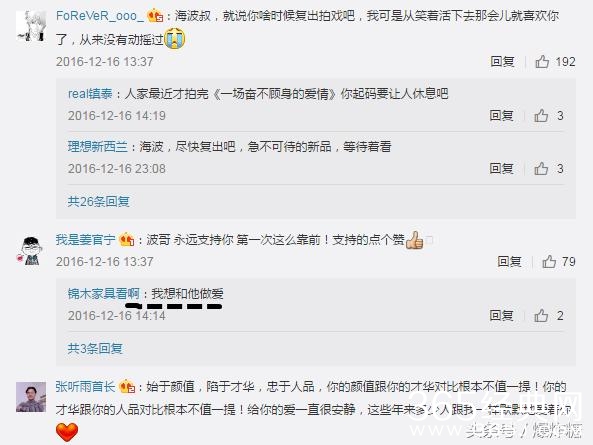The image size is (593, 445).
Task: Like 我是姜官宁's comment with 79 likes
Action: tap(549, 261)
